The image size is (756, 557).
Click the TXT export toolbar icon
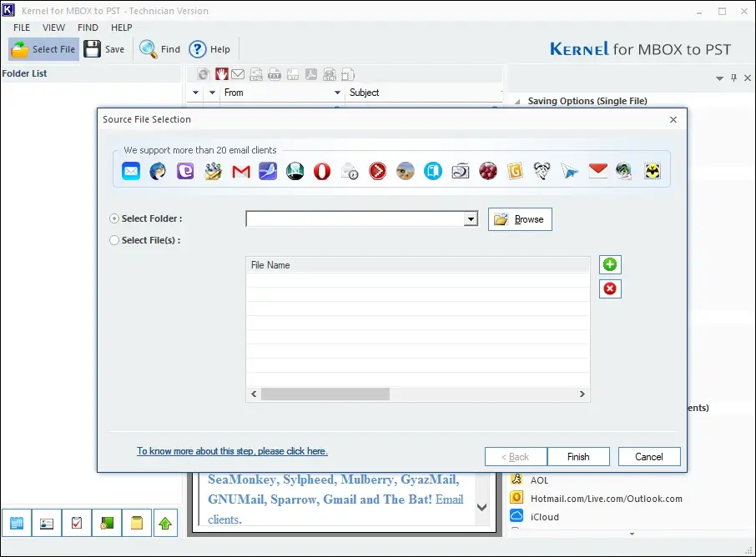click(275, 74)
